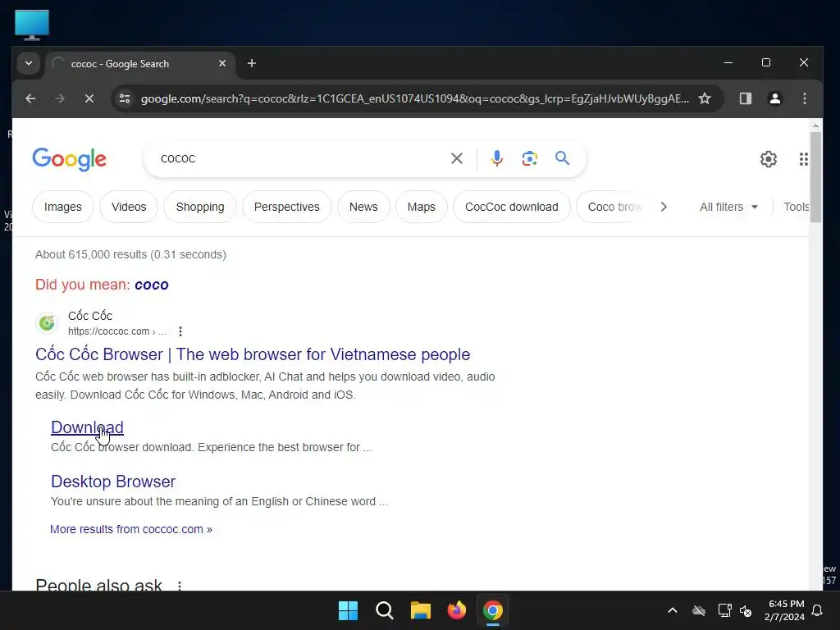Click Chrome icon in taskbar

click(493, 610)
